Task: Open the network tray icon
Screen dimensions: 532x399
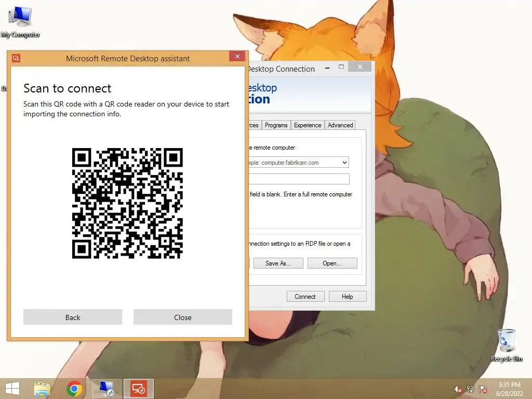Action: pos(471,389)
